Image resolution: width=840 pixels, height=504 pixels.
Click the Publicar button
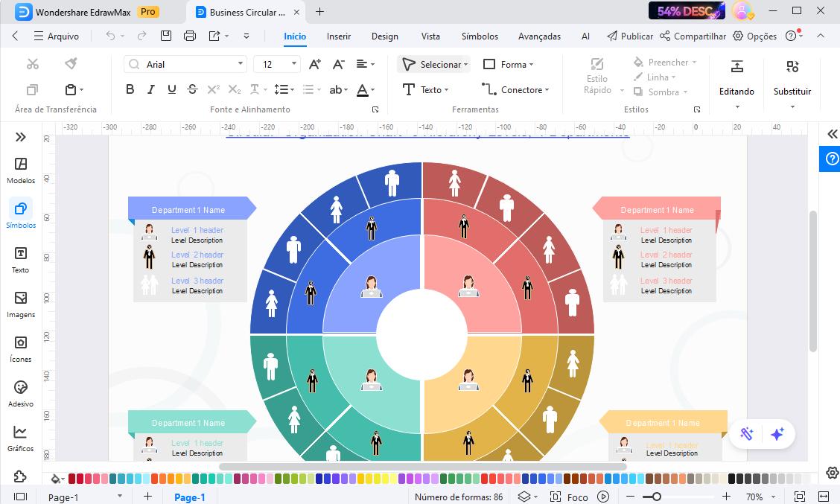click(x=630, y=36)
